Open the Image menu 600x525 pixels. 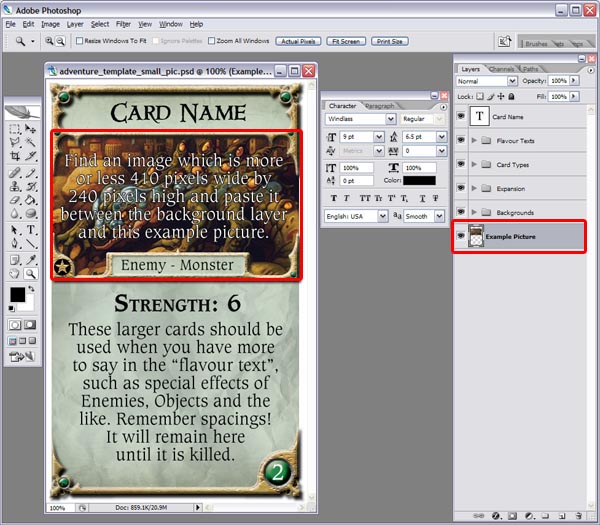tap(51, 24)
